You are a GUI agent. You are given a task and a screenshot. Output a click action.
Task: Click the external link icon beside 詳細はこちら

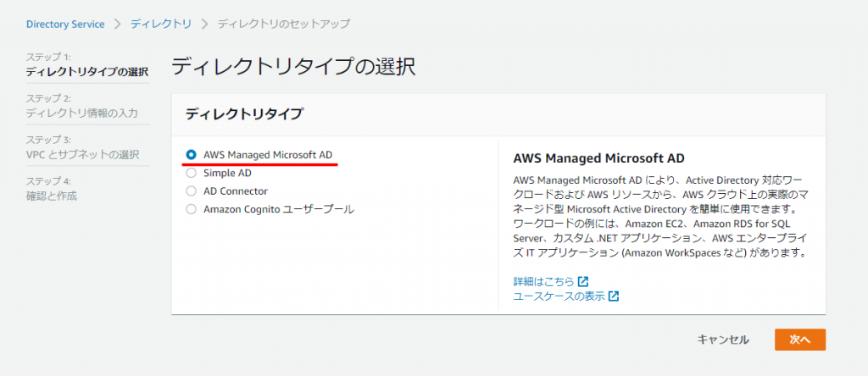[x=582, y=281]
